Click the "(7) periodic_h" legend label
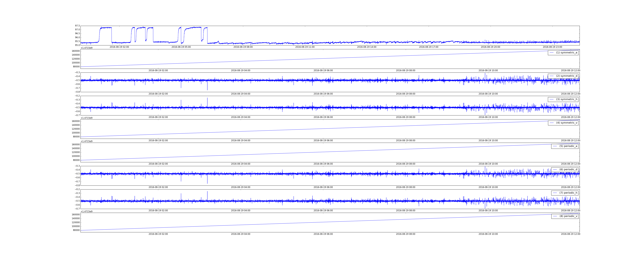Screen dimensions: 644x258 click(568, 193)
